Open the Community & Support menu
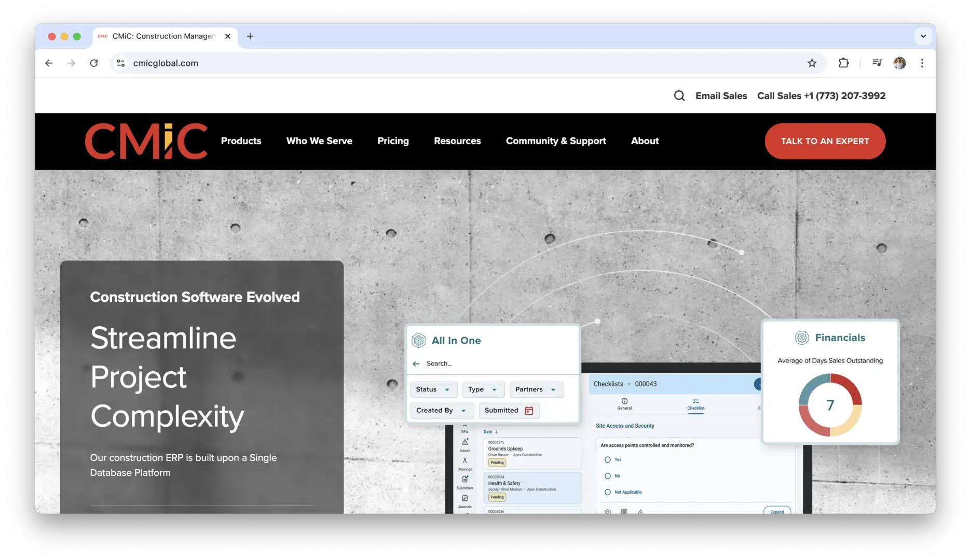 pyautogui.click(x=556, y=141)
